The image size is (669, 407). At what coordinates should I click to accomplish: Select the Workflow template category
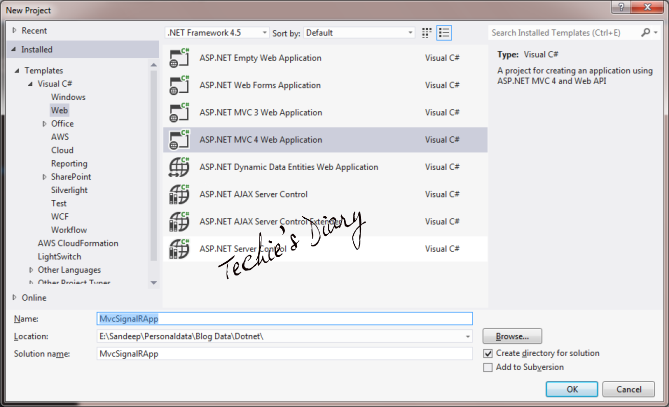[x=69, y=230]
